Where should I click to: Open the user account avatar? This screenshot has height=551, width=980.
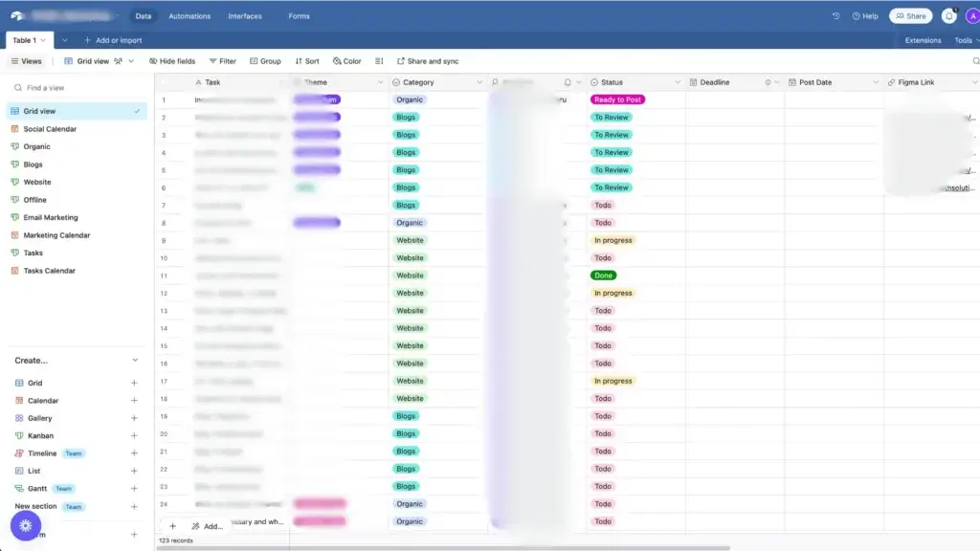tap(972, 16)
